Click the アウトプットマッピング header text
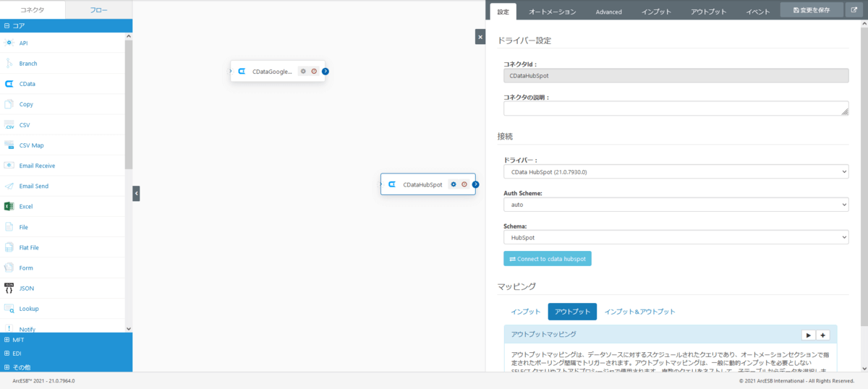Image resolution: width=868 pixels, height=389 pixels. (543, 334)
